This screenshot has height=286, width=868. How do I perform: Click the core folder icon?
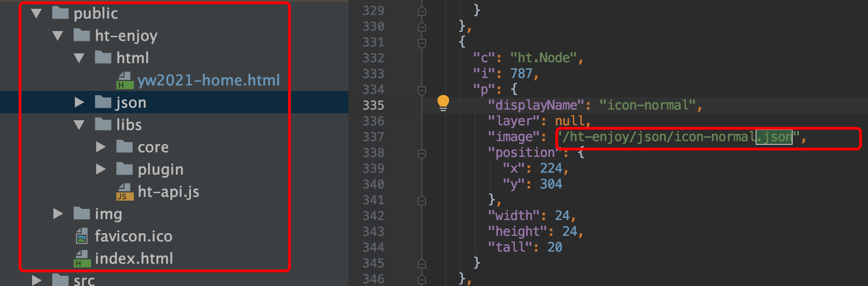125,147
